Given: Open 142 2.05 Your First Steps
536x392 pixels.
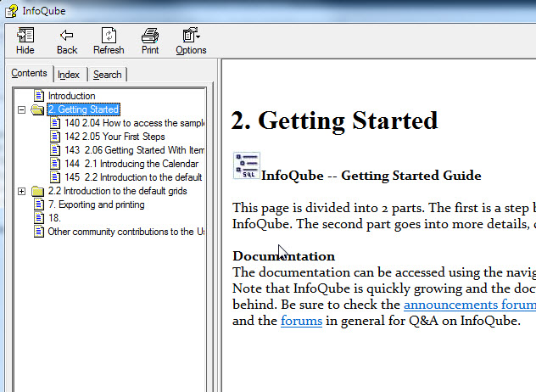Looking at the screenshot, I should (114, 137).
